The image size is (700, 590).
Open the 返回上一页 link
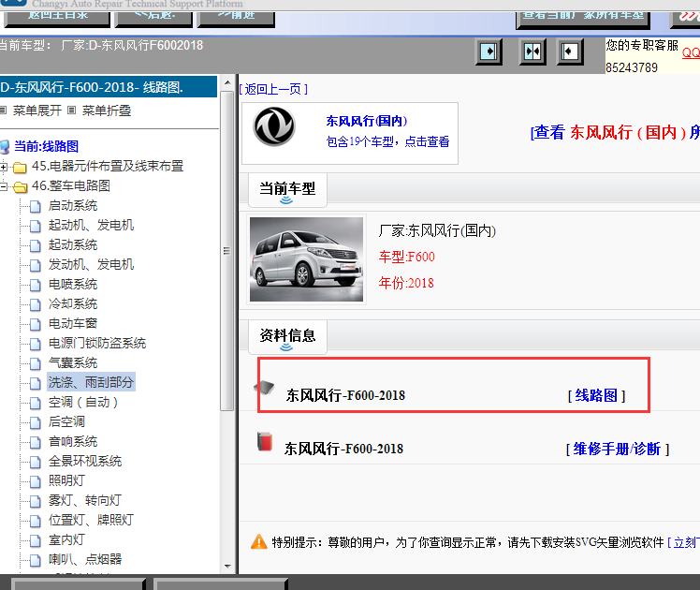click(273, 89)
